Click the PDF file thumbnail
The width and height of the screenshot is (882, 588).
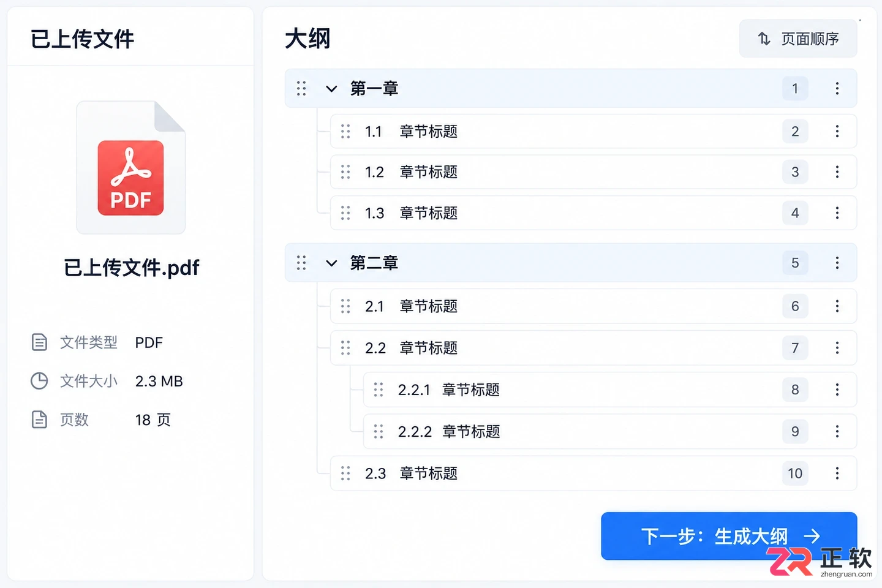click(x=131, y=167)
